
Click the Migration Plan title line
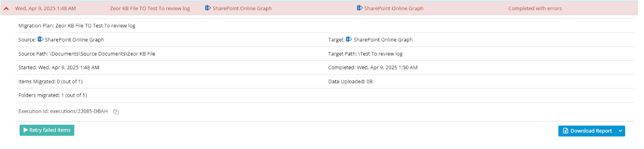77,26
